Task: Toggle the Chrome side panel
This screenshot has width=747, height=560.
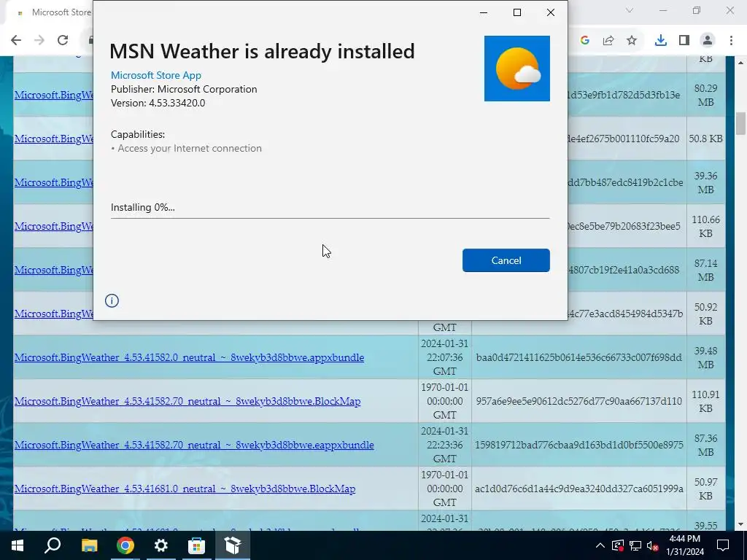Action: coord(684,41)
